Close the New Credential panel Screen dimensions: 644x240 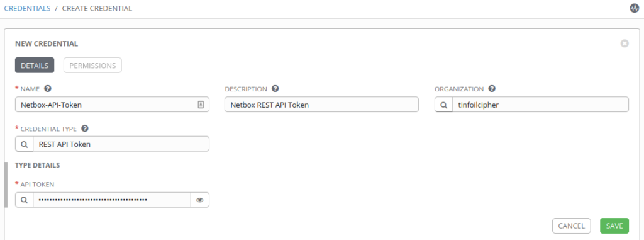tap(625, 43)
